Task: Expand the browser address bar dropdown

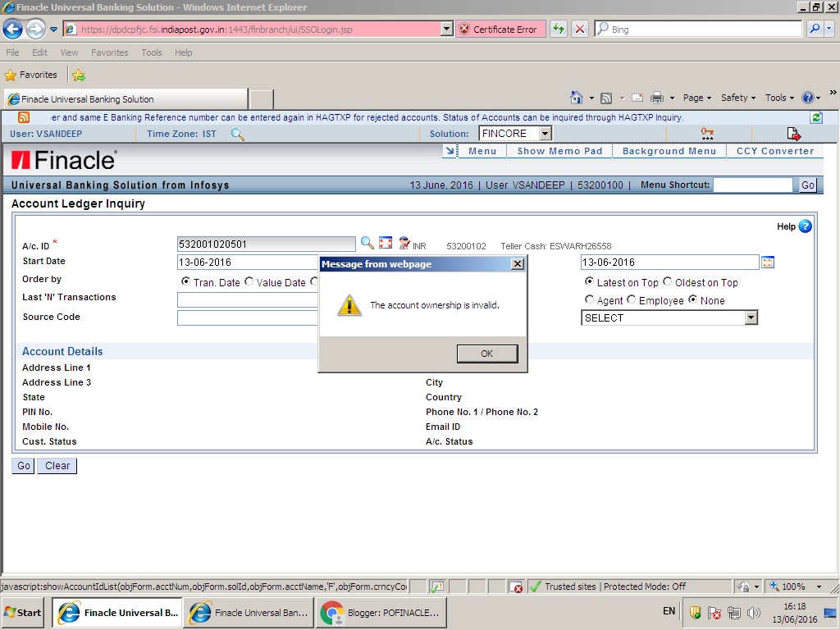Action: [x=445, y=28]
